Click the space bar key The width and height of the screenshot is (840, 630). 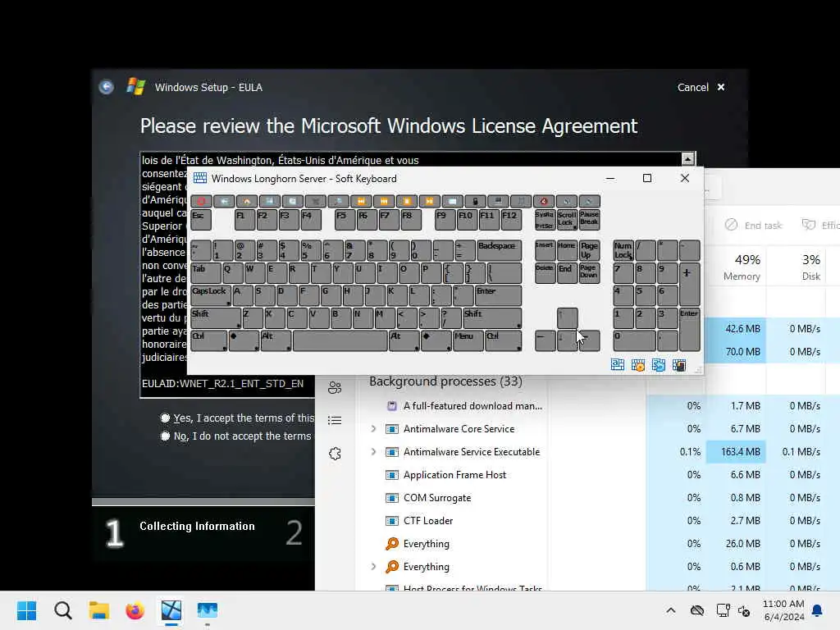[340, 341]
